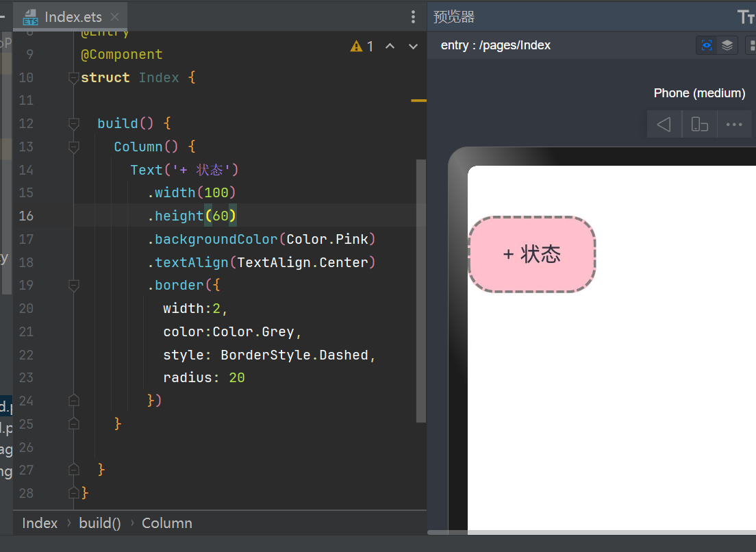756x552 pixels.
Task: Go to previous highlighted error arrow
Action: [x=390, y=46]
